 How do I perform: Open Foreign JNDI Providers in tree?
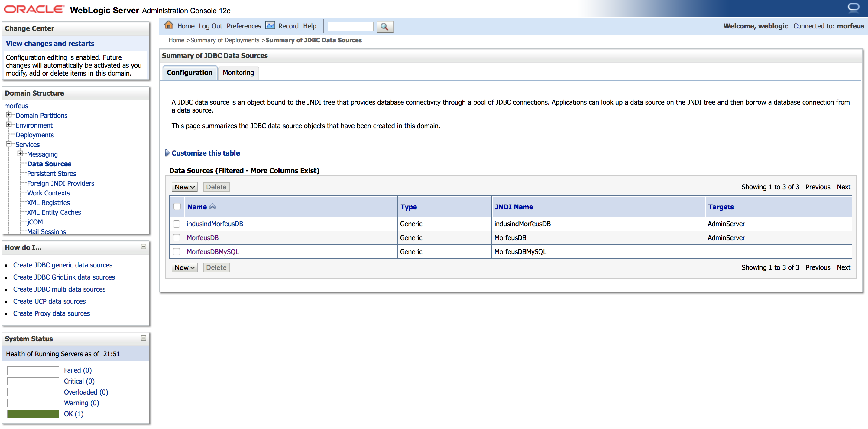click(61, 183)
